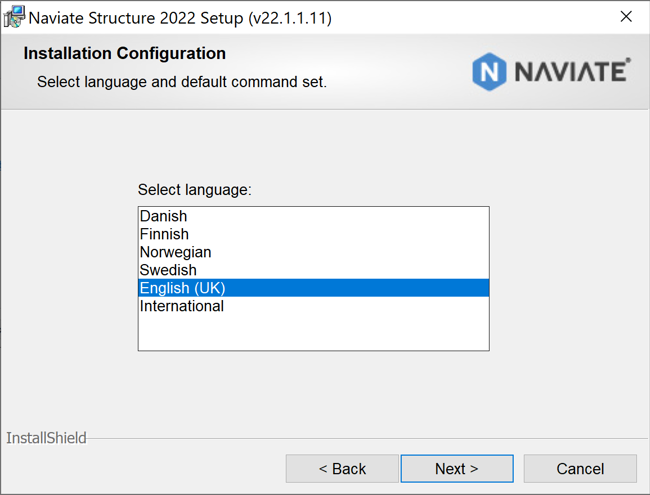Pick Swedish in the language list

[x=313, y=270]
